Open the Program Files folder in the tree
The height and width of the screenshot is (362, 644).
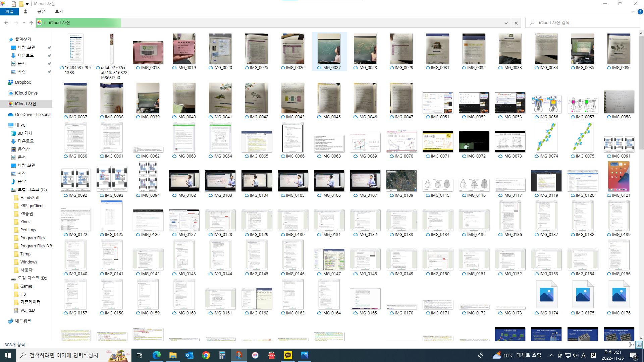(x=33, y=238)
